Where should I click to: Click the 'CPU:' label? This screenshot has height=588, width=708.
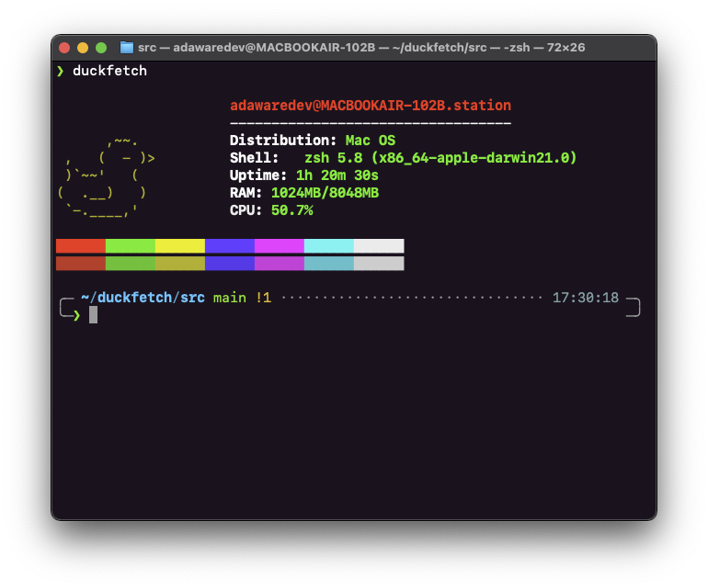point(246,210)
